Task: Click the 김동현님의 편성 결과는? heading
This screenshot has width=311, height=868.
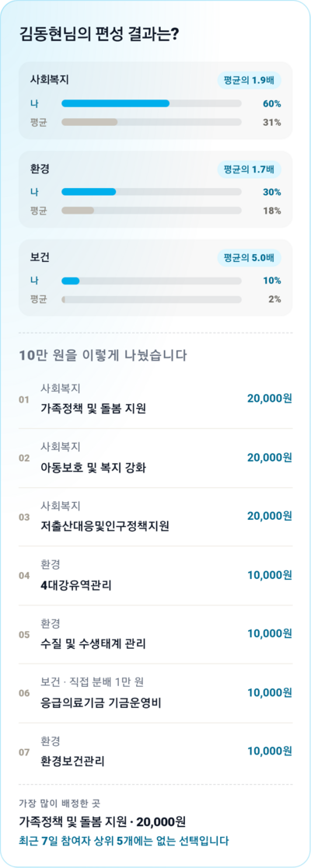Action: pos(99,34)
